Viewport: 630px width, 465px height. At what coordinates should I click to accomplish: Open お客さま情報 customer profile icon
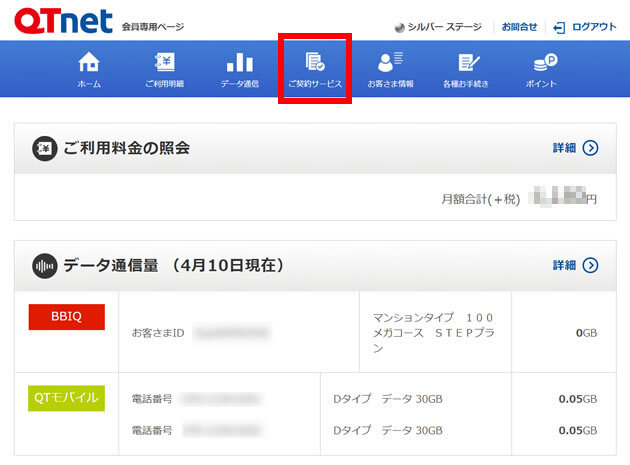pyautogui.click(x=390, y=62)
